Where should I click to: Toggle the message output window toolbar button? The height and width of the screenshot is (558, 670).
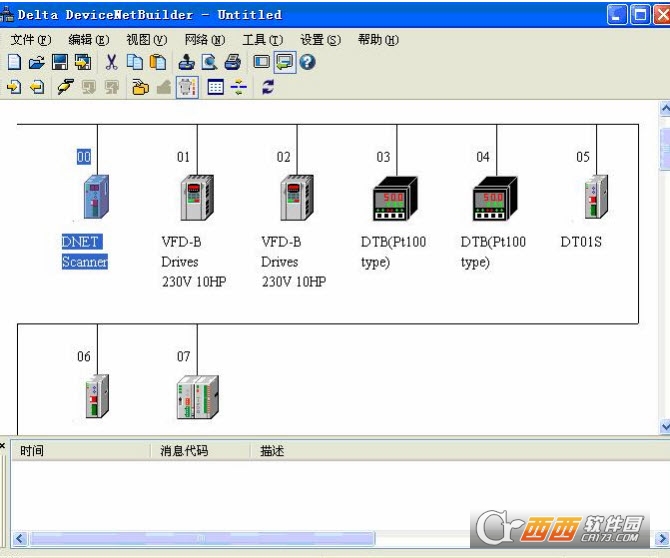tap(285, 62)
